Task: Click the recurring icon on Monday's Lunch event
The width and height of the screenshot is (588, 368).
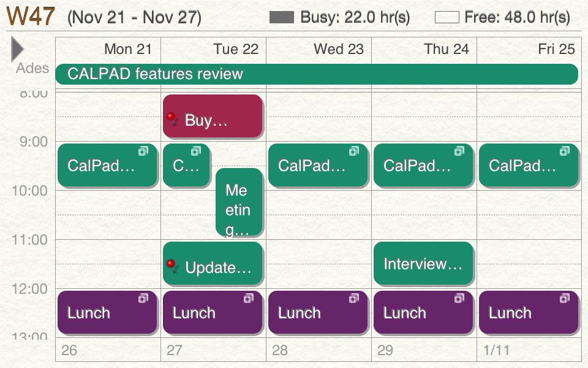Action: [x=143, y=298]
